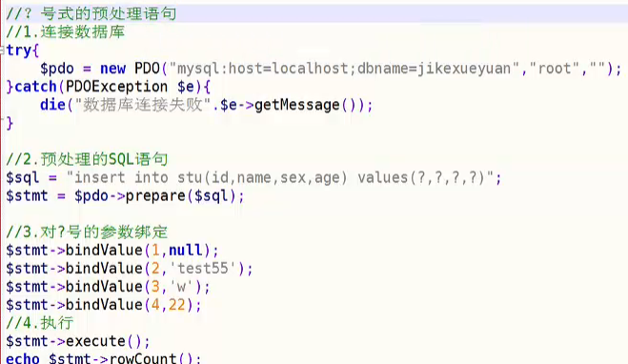The image size is (628, 364).
Task: Click the '$sql' variable being assigned
Action: (x=23, y=178)
